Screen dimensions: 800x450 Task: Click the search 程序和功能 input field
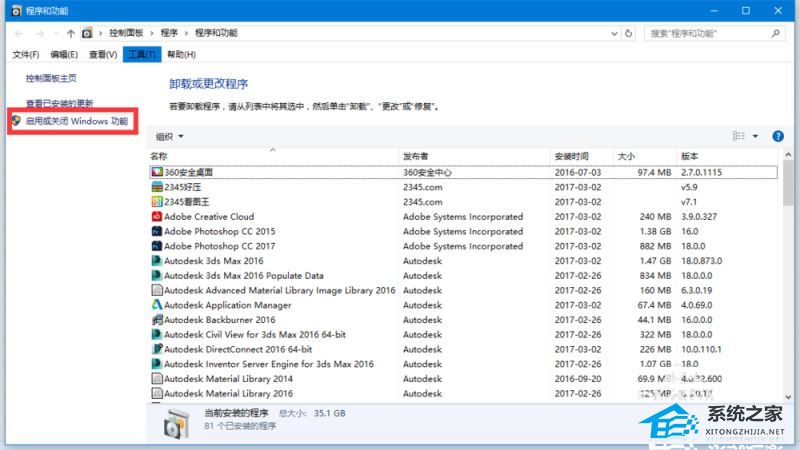(x=708, y=33)
